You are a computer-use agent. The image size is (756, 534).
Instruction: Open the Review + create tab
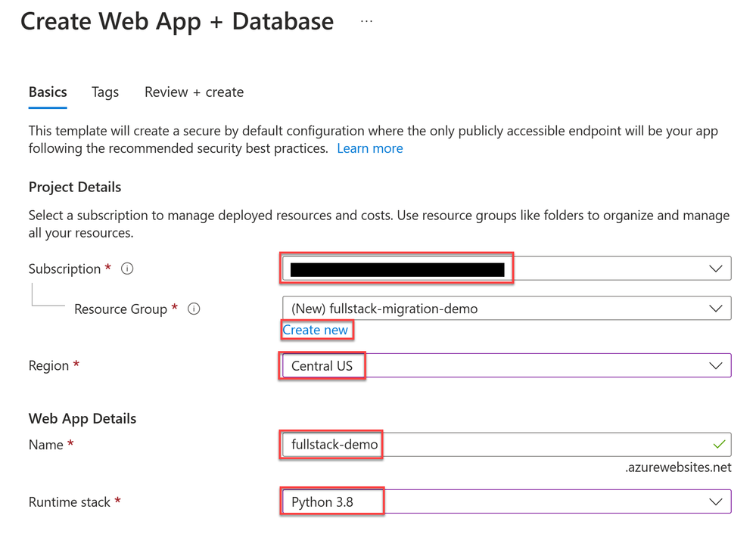[194, 92]
